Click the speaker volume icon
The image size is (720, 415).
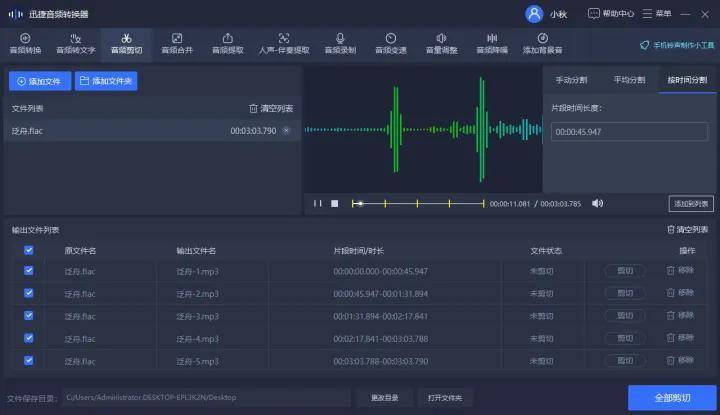point(597,203)
